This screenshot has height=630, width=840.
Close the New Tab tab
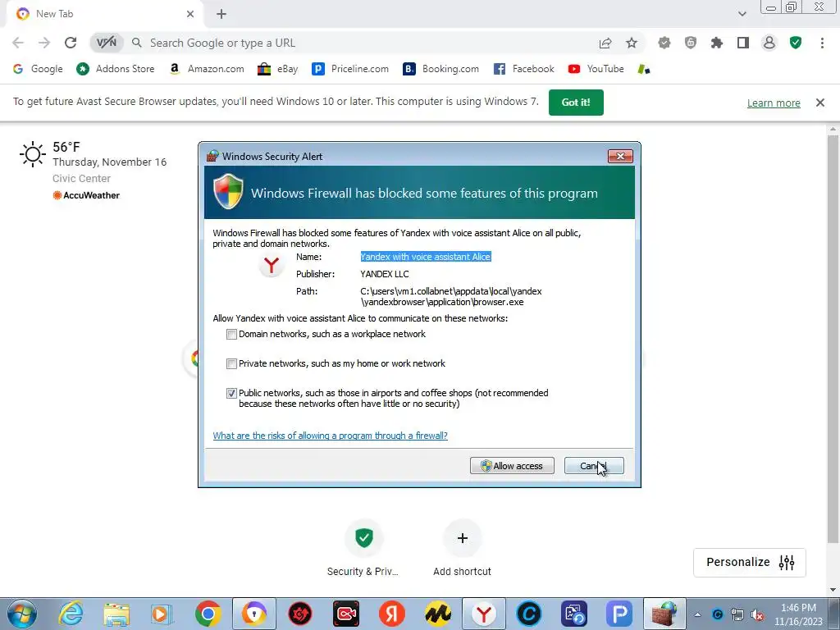190,14
